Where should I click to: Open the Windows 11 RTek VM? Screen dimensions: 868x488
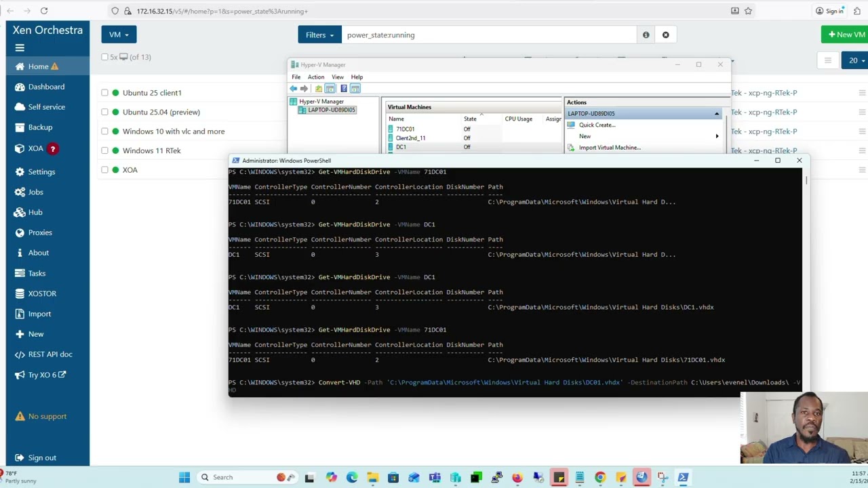pos(152,150)
